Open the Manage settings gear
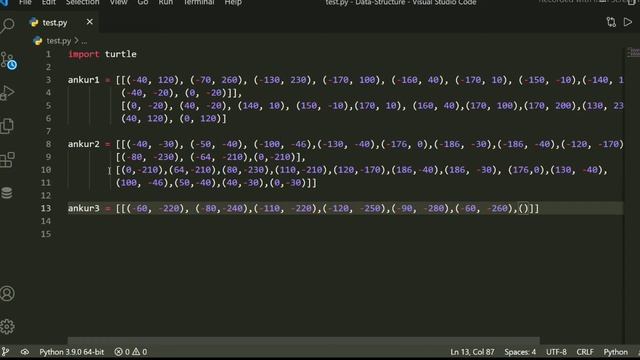 click(x=7, y=327)
